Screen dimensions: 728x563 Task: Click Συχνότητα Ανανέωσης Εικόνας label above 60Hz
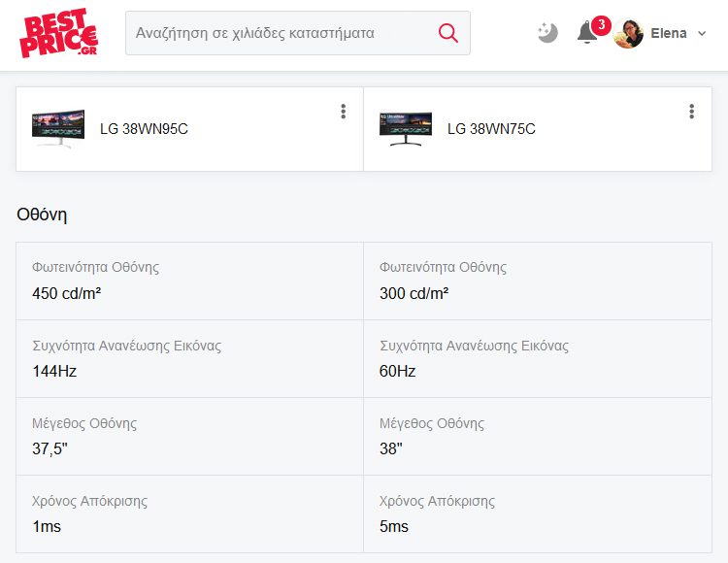(474, 346)
